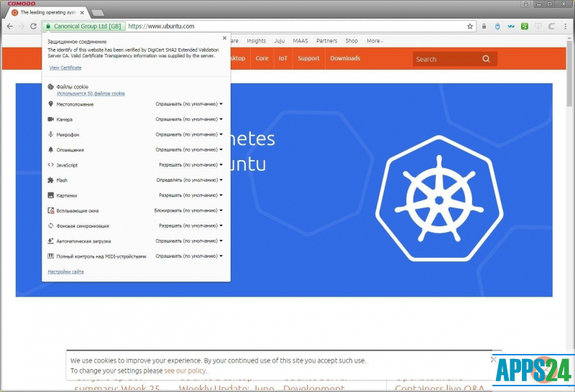Open the Картинки permission dropdown

coord(190,195)
